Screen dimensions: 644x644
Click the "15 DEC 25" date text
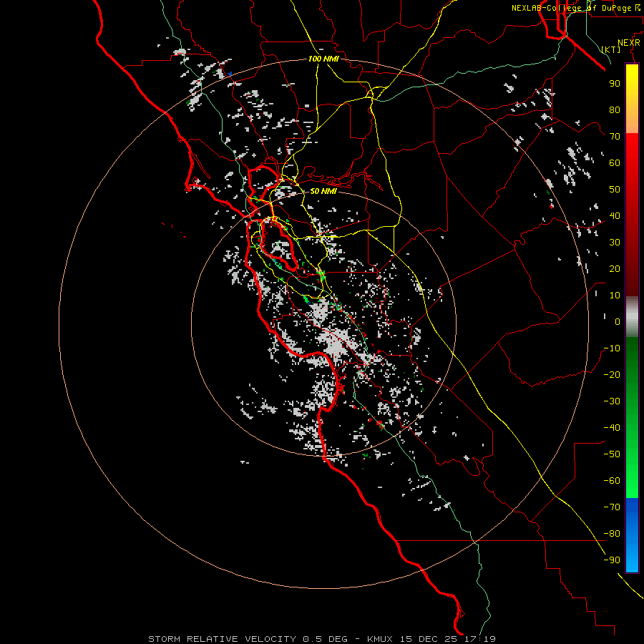point(429,639)
